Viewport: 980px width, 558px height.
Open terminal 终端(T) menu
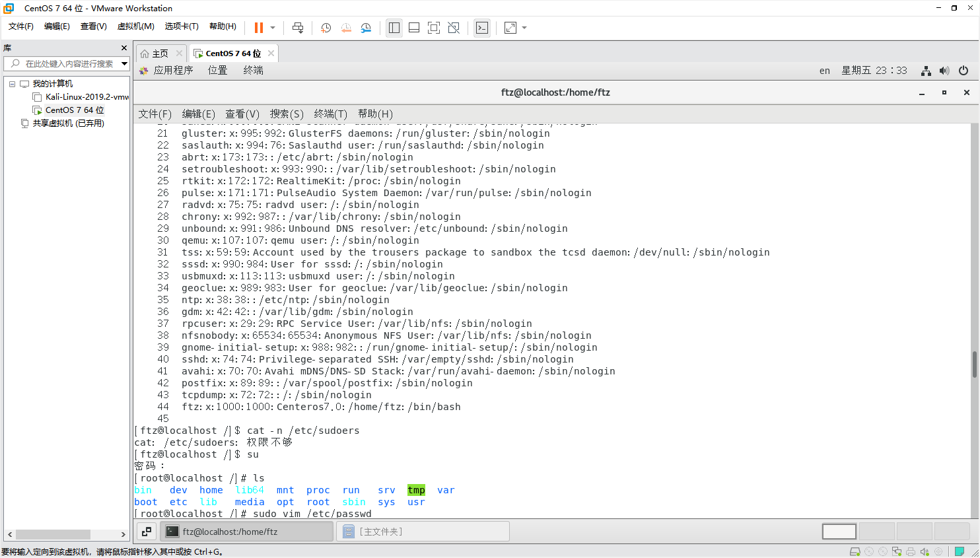[x=330, y=114]
